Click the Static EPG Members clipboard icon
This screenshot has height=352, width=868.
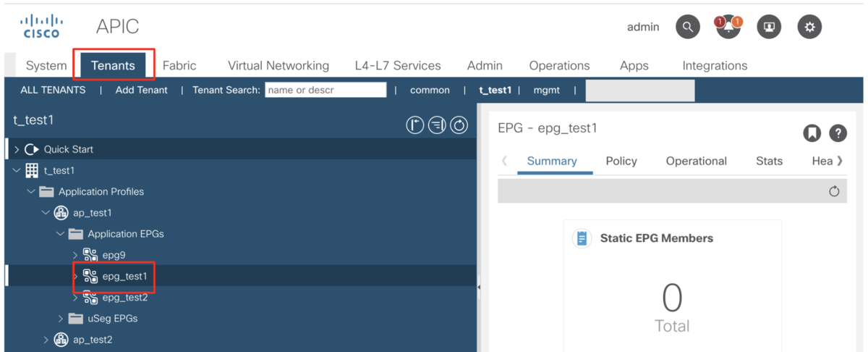[x=582, y=238]
